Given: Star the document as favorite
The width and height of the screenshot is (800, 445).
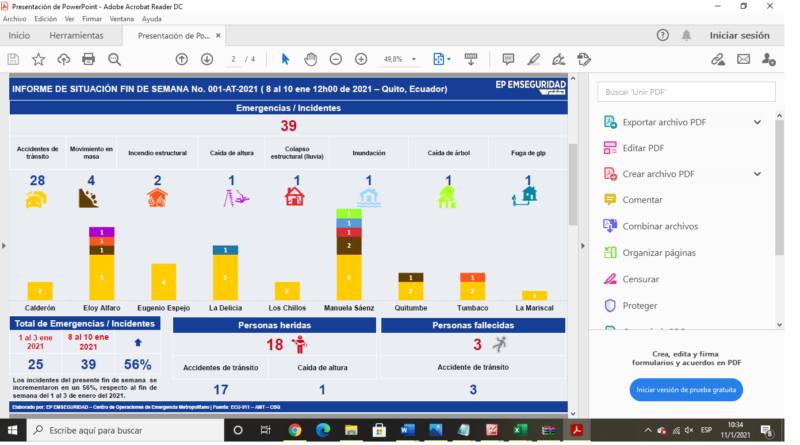Looking at the screenshot, I should pos(38,59).
